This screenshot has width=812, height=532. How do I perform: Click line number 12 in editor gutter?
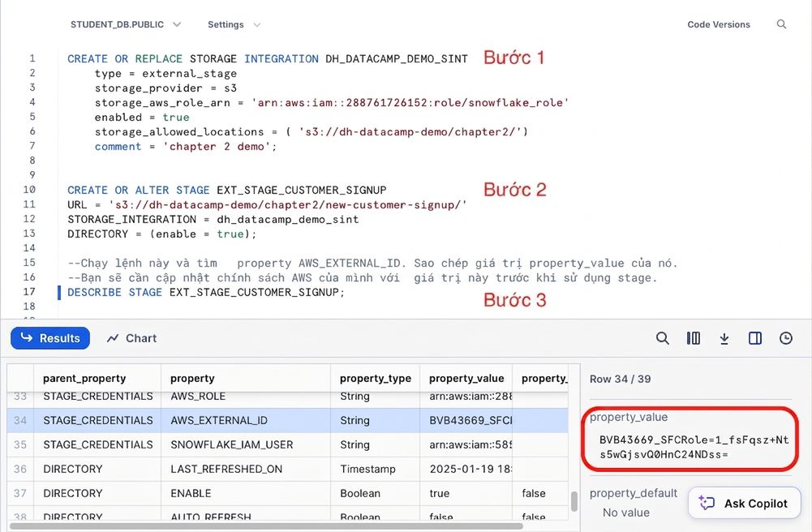[29, 219]
